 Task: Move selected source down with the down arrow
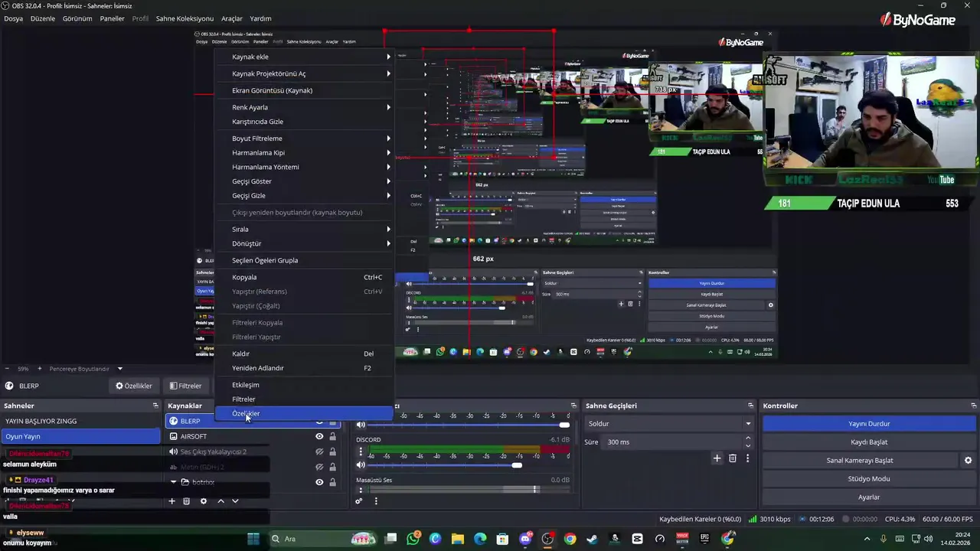pos(235,501)
